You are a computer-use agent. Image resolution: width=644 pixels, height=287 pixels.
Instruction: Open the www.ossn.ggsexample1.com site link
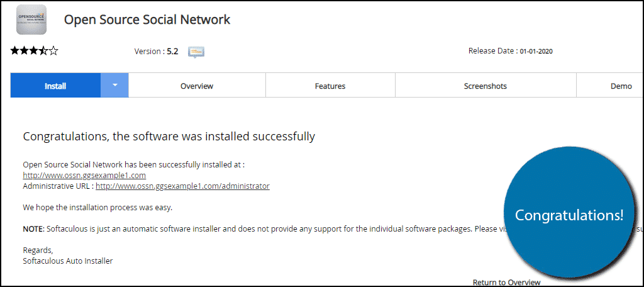[x=85, y=176]
